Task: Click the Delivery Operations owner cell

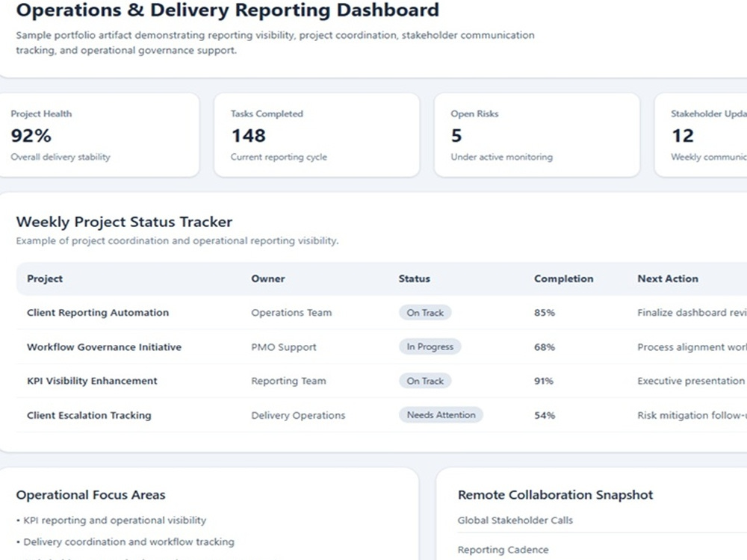Action: [298, 415]
